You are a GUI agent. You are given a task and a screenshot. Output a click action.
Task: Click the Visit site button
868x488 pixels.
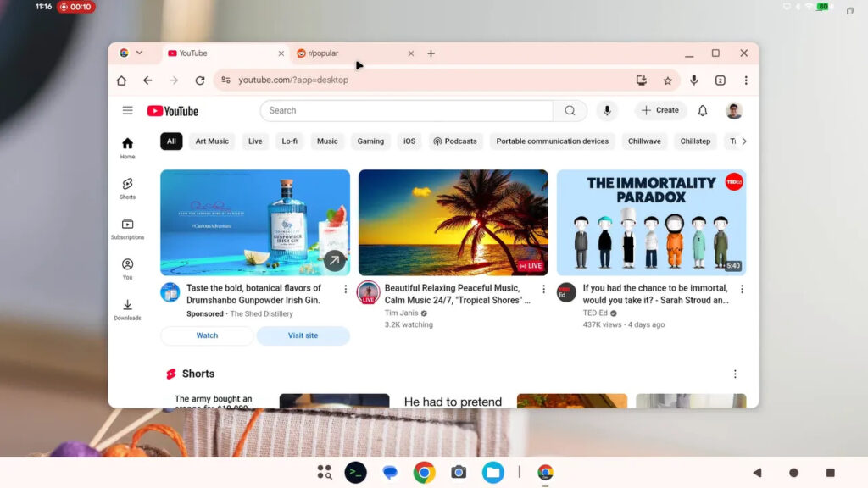(x=303, y=335)
